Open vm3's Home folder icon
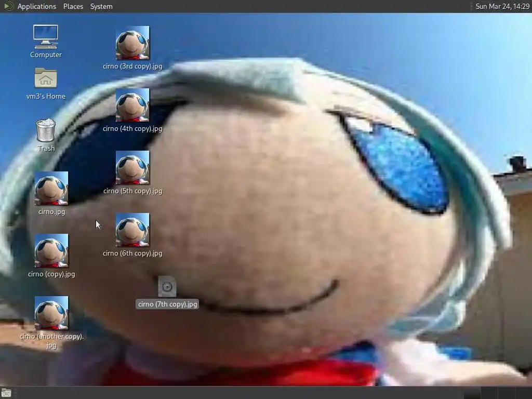The height and width of the screenshot is (399, 532). [x=46, y=78]
